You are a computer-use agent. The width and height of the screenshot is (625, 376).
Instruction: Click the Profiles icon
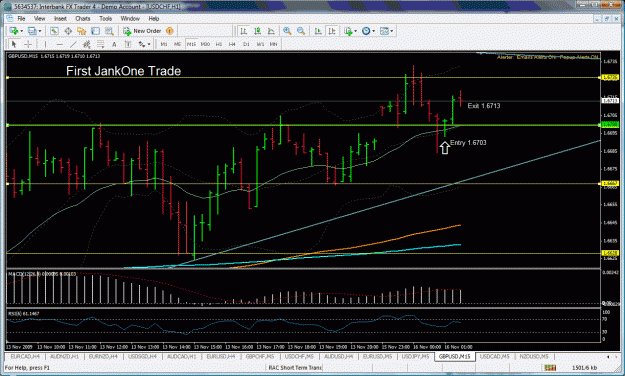point(32,31)
